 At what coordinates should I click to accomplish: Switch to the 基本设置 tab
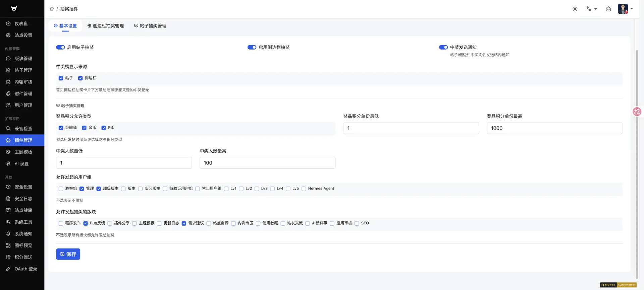[x=65, y=26]
